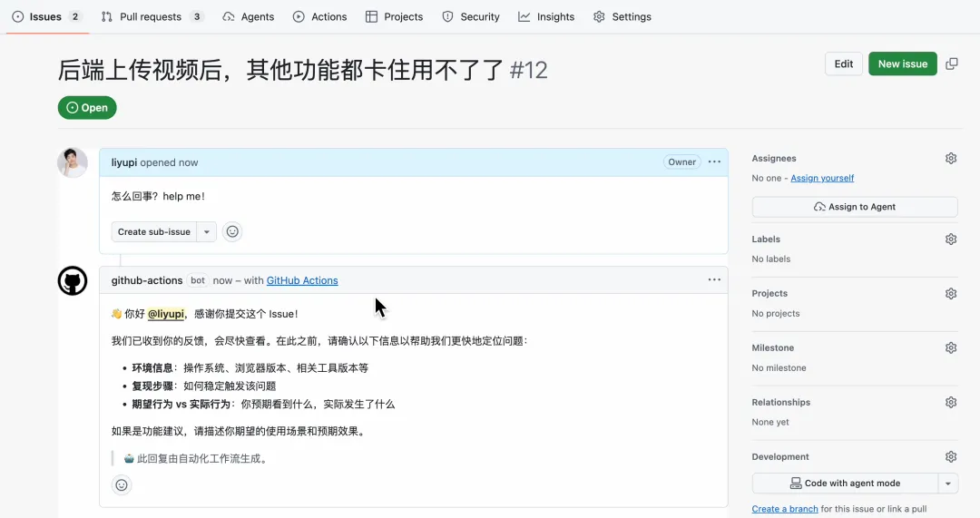Click the bot label next to github-actions
This screenshot has height=518, width=980.
pos(198,280)
